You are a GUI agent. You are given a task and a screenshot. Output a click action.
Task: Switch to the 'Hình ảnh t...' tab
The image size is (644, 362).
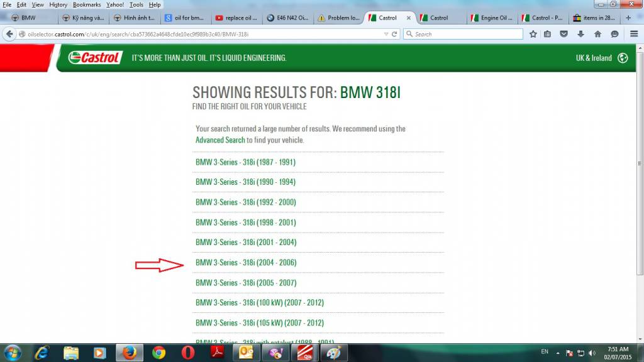click(x=135, y=18)
